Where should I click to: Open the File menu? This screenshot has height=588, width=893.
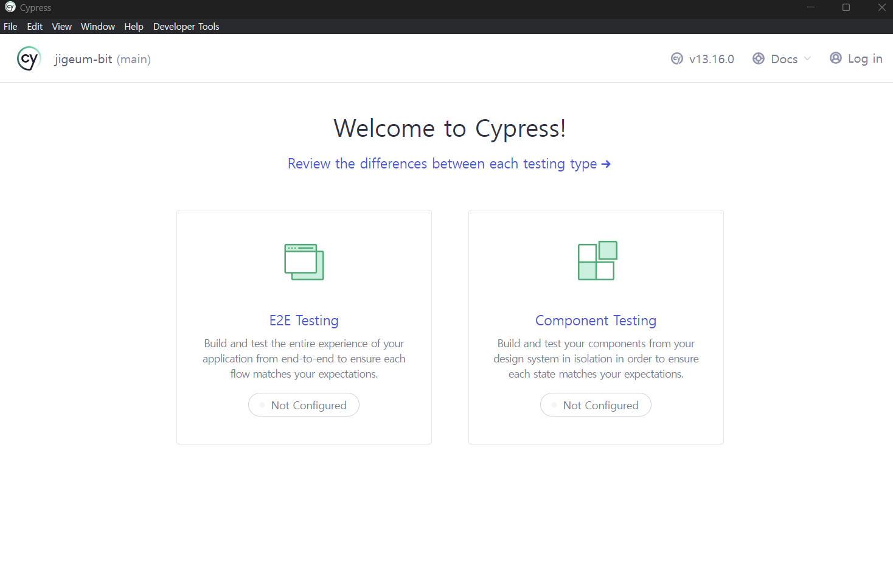tap(10, 26)
